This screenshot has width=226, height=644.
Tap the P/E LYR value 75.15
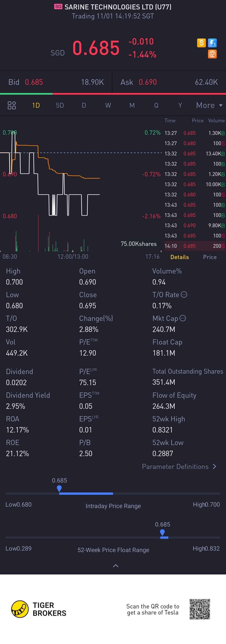[x=87, y=382]
